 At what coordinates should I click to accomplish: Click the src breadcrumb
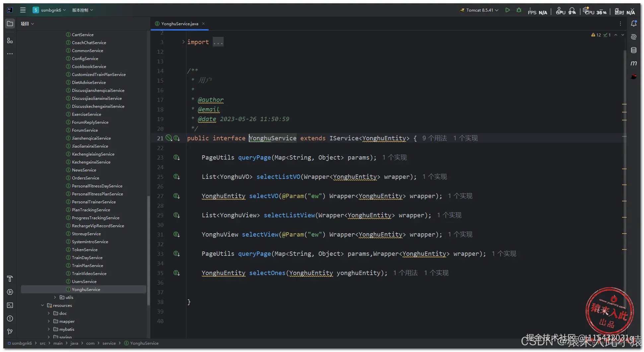click(42, 343)
